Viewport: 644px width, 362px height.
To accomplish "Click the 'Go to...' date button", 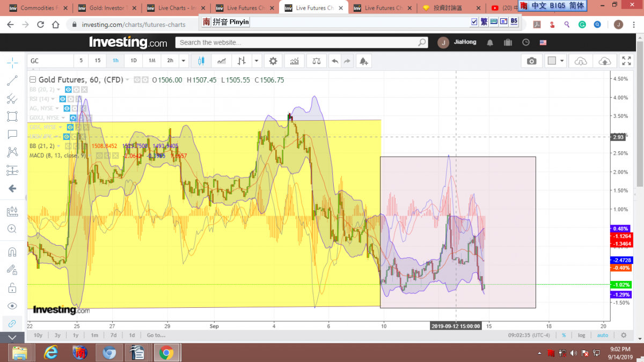I will (x=156, y=335).
